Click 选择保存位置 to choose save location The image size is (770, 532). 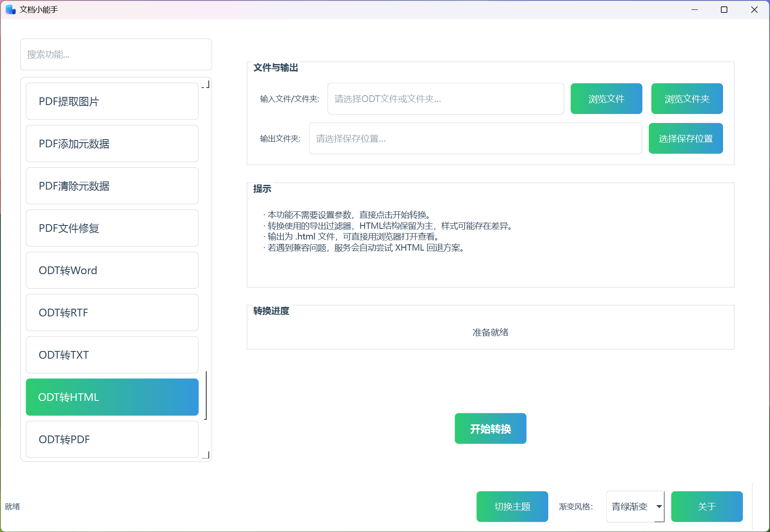point(685,138)
